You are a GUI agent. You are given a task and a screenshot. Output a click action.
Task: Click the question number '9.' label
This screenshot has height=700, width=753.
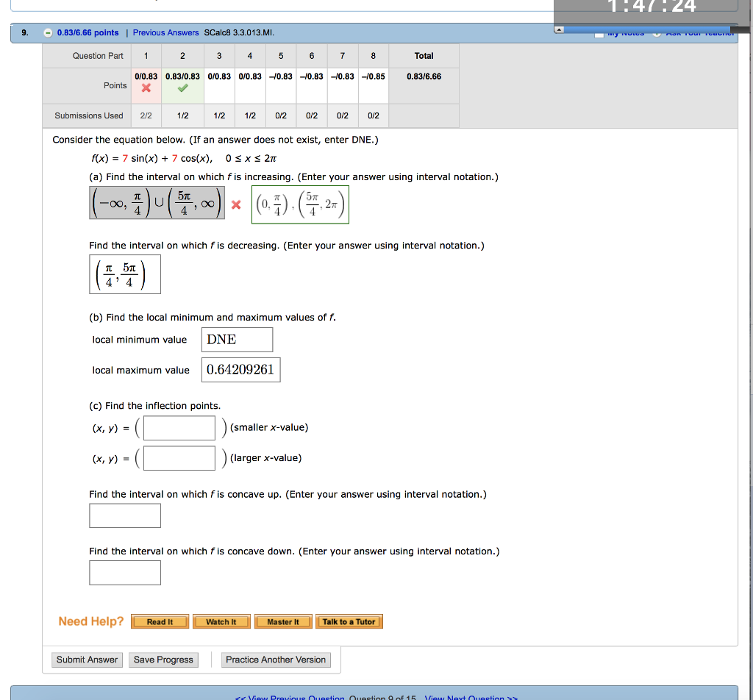[25, 32]
